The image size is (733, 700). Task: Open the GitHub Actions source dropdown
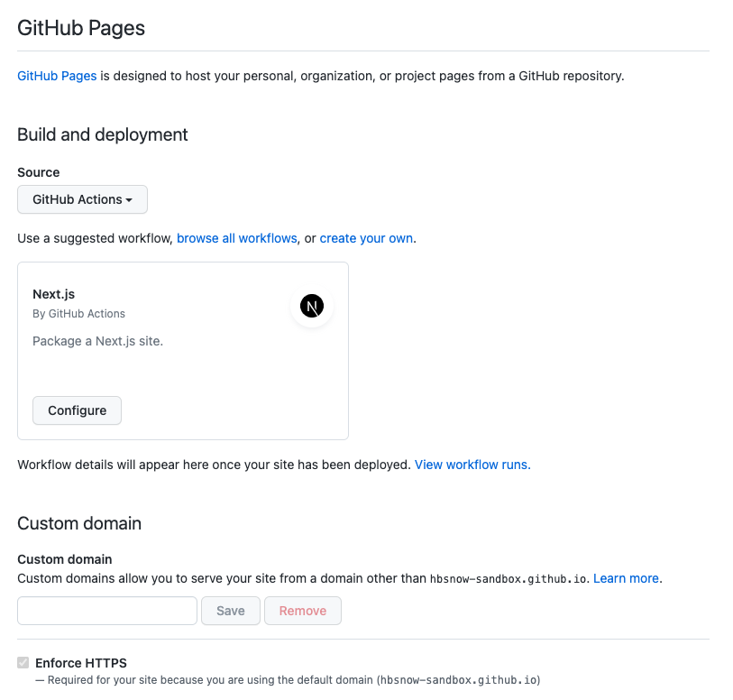click(82, 199)
